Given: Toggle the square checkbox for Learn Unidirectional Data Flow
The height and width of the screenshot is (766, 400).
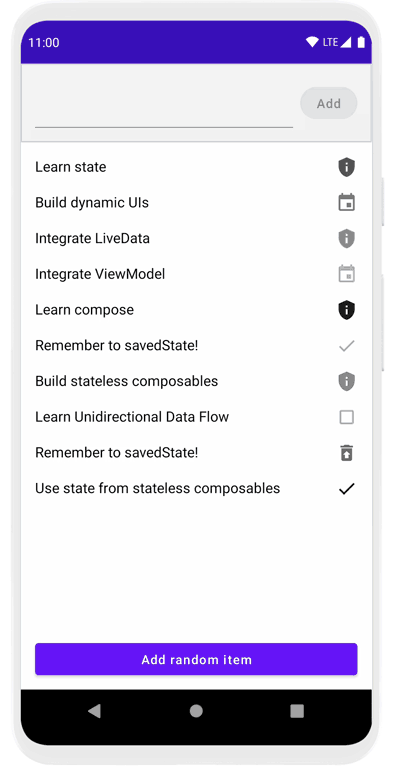Looking at the screenshot, I should [346, 417].
